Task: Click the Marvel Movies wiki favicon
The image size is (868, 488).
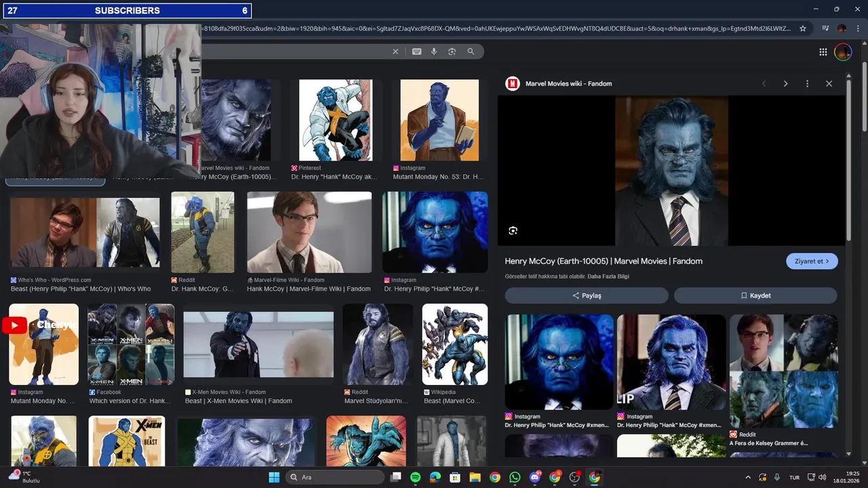Action: (513, 83)
